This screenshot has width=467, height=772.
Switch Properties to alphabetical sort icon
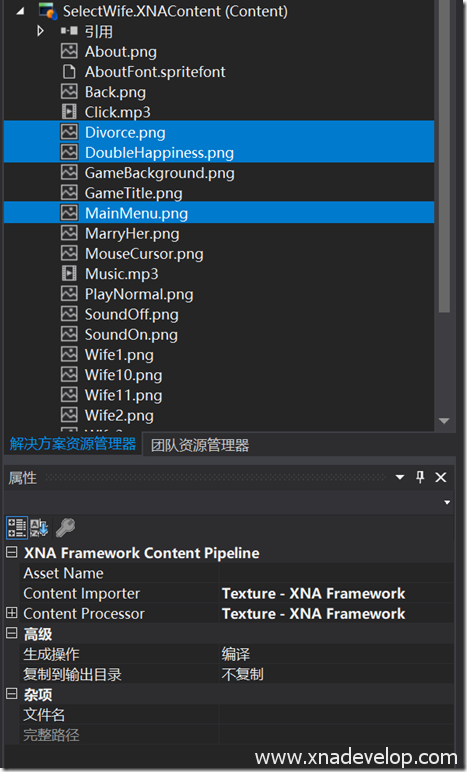pyautogui.click(x=39, y=527)
